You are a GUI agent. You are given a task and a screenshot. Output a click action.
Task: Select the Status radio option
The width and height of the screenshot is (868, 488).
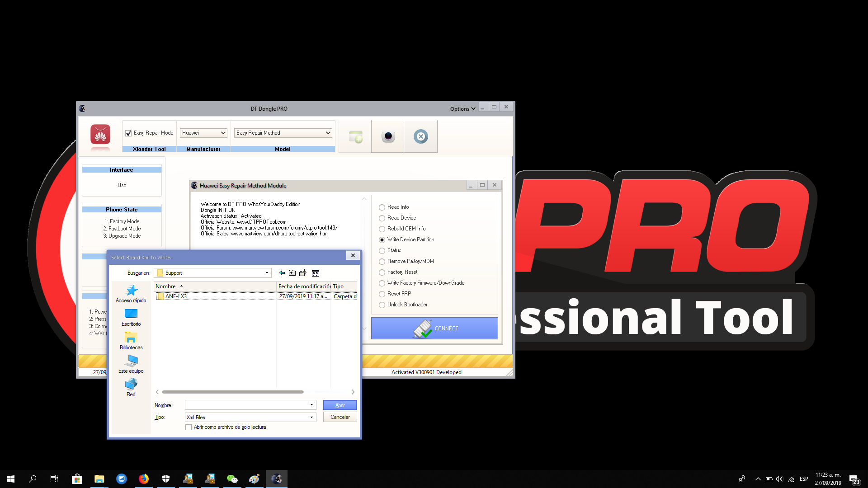click(382, 251)
